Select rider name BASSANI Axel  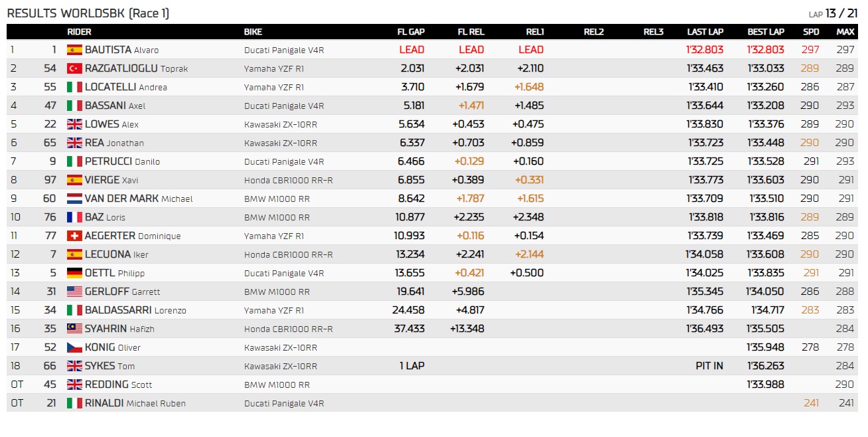[115, 106]
